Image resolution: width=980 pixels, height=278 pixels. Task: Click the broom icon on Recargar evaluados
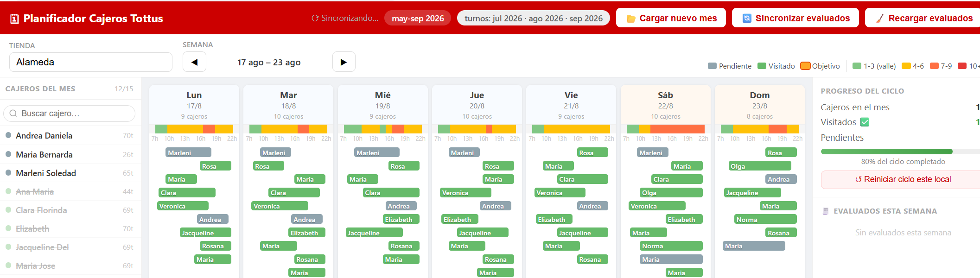click(x=879, y=19)
